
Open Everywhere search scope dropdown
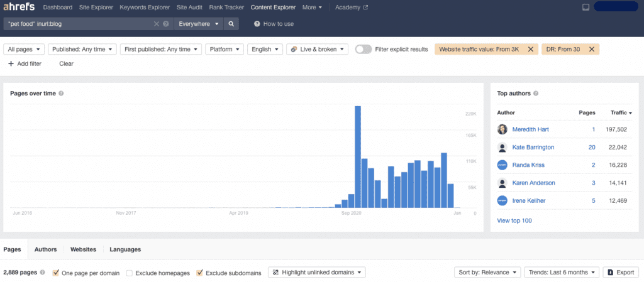pyautogui.click(x=199, y=24)
